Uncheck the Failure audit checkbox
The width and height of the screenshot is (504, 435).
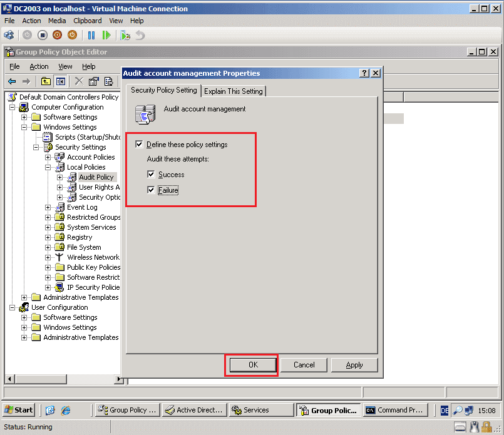pyautogui.click(x=150, y=190)
